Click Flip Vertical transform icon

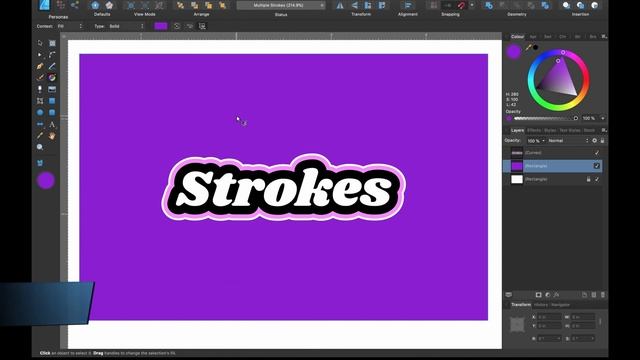tap(354, 5)
